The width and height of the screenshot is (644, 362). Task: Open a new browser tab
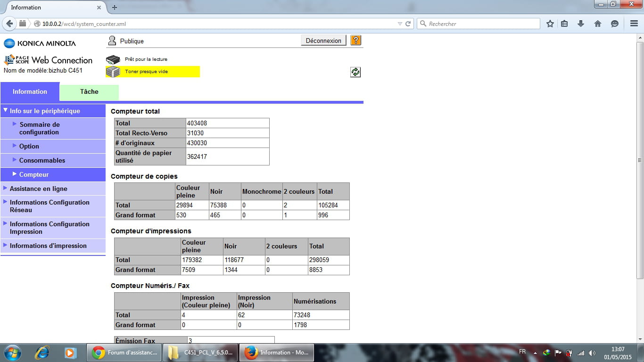(x=115, y=8)
